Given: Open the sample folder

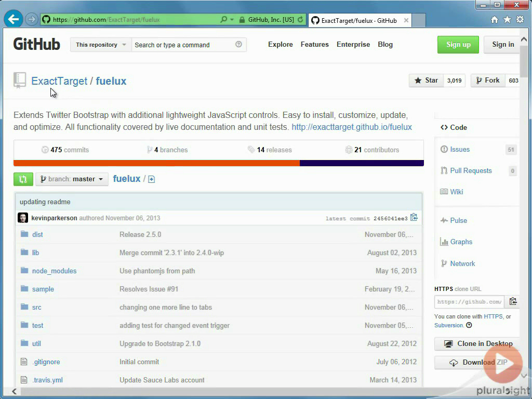Looking at the screenshot, I should (x=43, y=289).
